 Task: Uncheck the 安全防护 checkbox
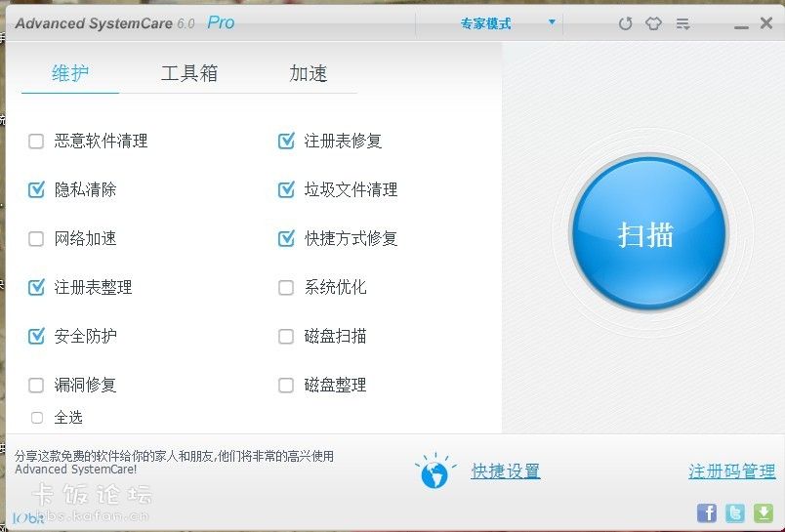(x=36, y=336)
